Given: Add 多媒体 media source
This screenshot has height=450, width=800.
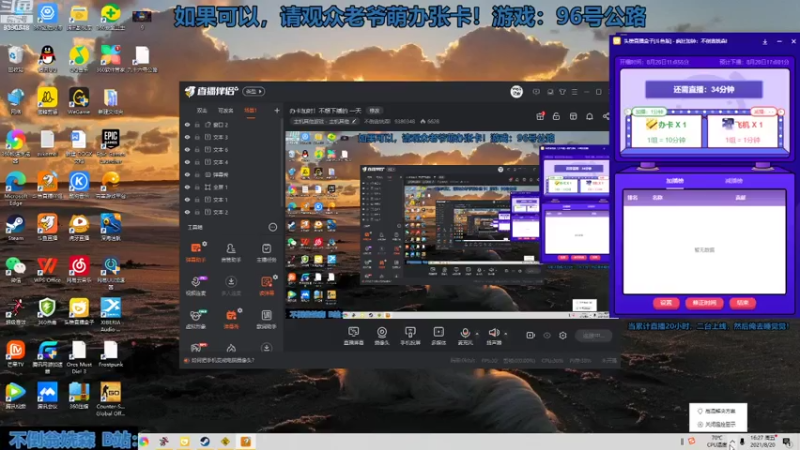Looking at the screenshot, I should tap(438, 336).
